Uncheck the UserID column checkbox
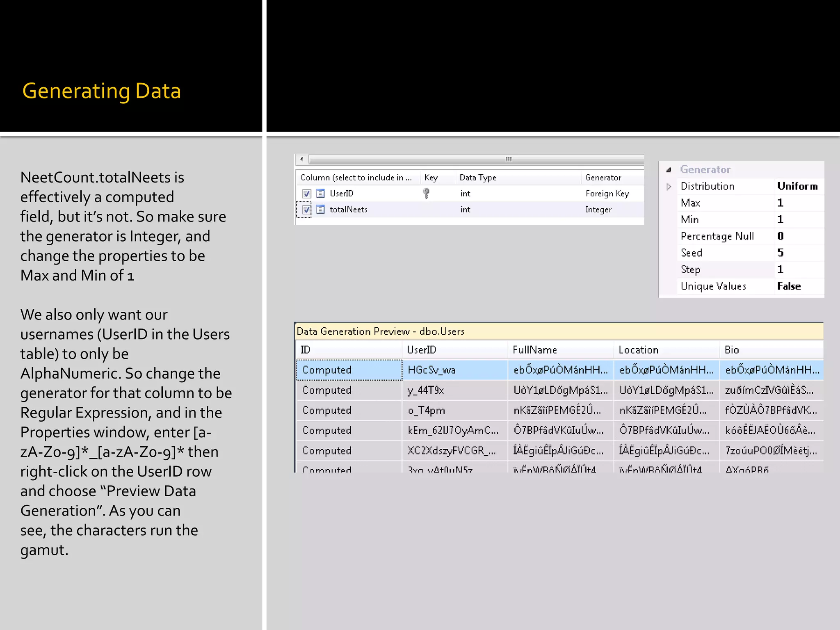The image size is (840, 630). click(307, 194)
